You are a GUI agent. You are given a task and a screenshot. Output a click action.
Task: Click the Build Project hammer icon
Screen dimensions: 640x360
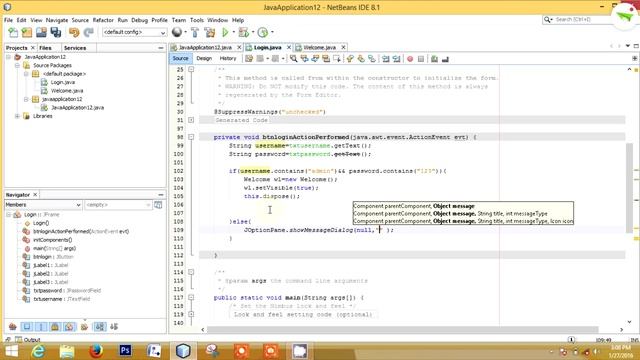[x=195, y=32]
